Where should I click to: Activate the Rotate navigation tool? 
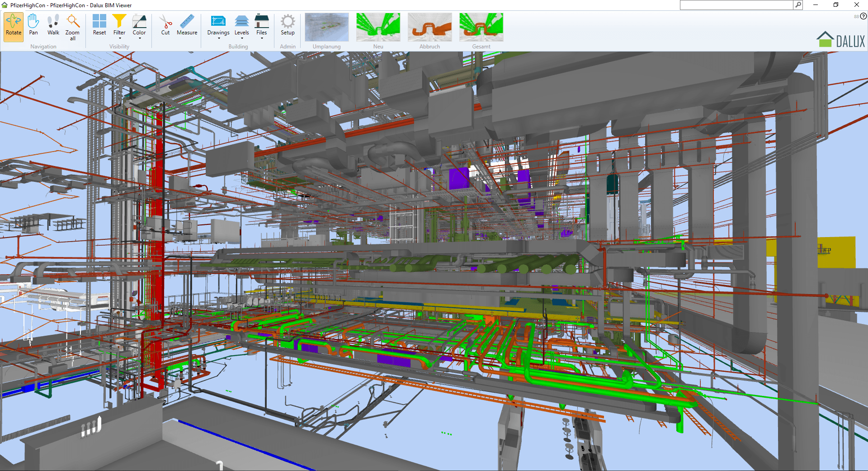14,26
